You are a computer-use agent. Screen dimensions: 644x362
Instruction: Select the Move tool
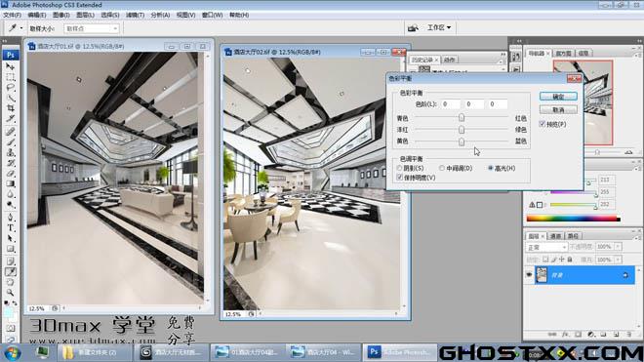point(11,66)
